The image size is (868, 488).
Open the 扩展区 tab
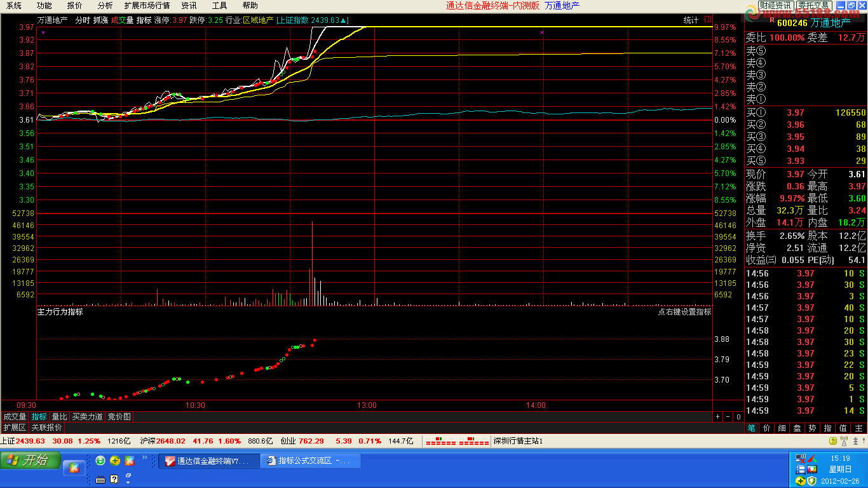pos(15,428)
